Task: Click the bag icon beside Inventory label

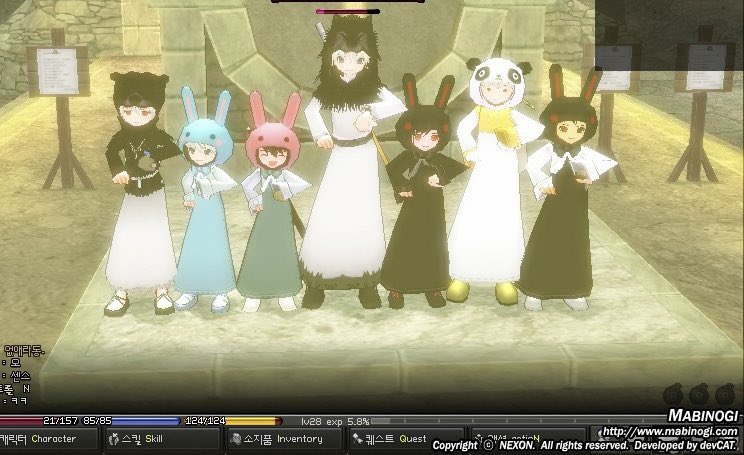Action: [235, 439]
